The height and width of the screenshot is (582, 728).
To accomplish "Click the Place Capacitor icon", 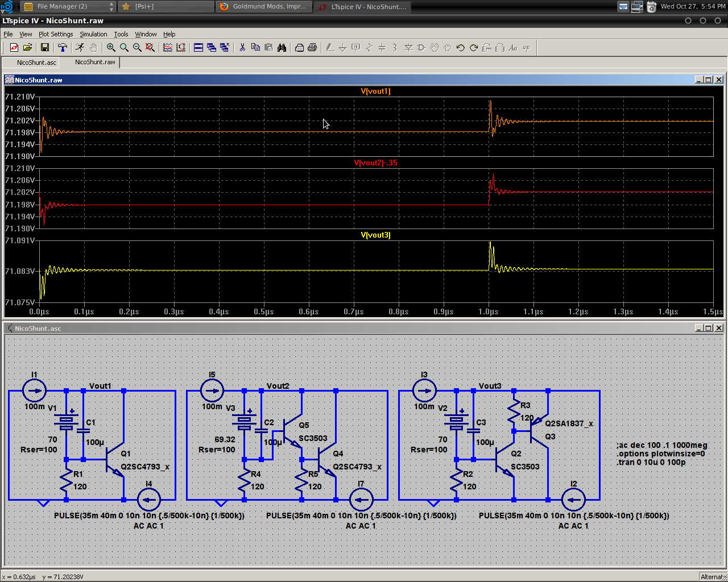I will click(x=382, y=48).
